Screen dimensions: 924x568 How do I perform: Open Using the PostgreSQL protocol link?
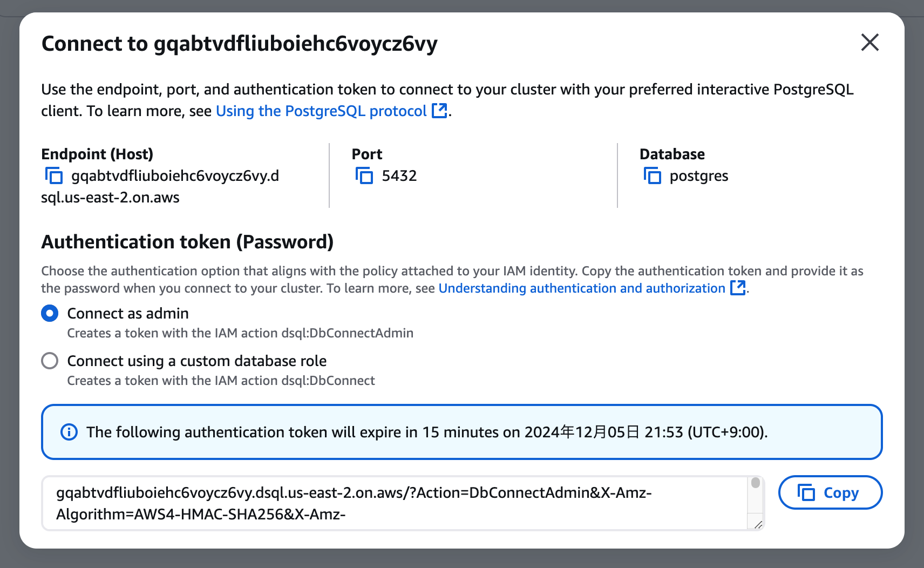tap(321, 111)
